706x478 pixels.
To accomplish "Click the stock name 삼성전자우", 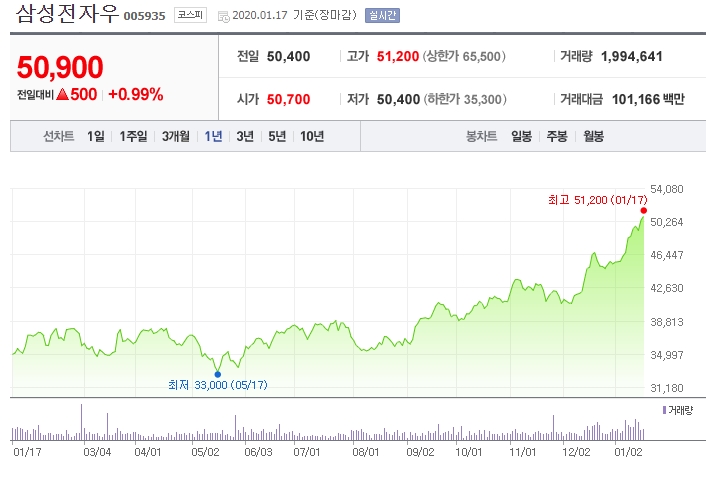I will point(67,14).
